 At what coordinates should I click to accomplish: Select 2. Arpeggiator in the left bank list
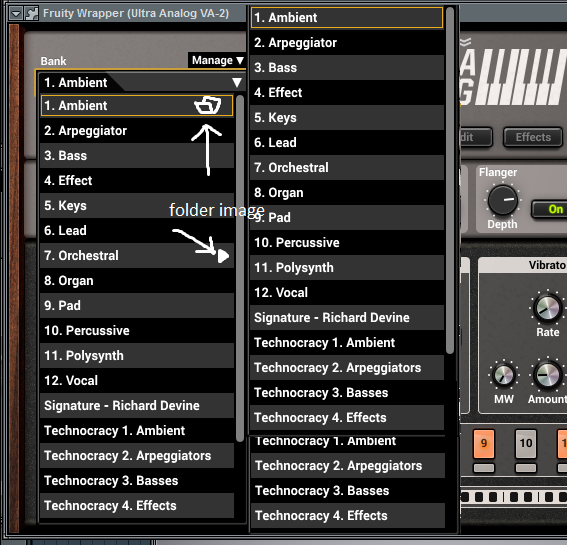[x=137, y=131]
